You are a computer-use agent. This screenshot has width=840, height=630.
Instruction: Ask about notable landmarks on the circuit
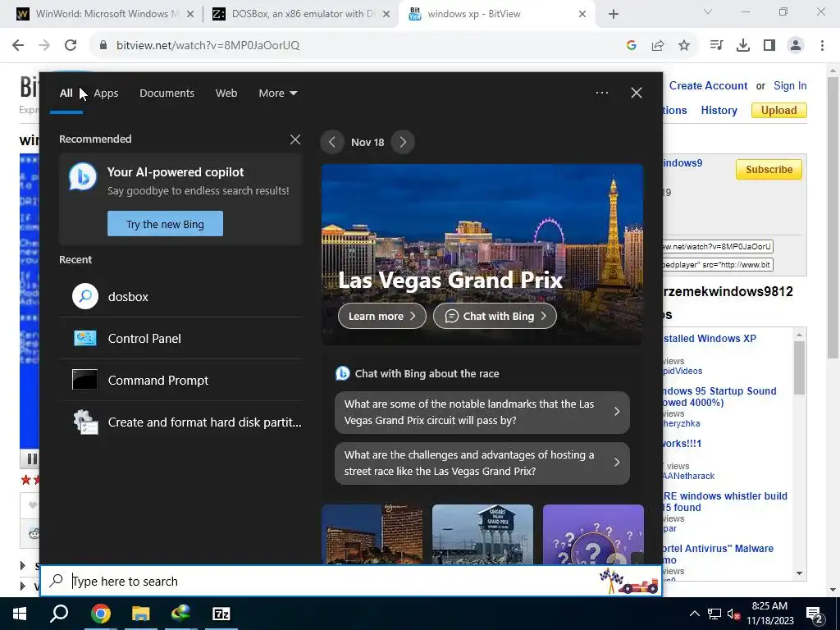point(482,412)
